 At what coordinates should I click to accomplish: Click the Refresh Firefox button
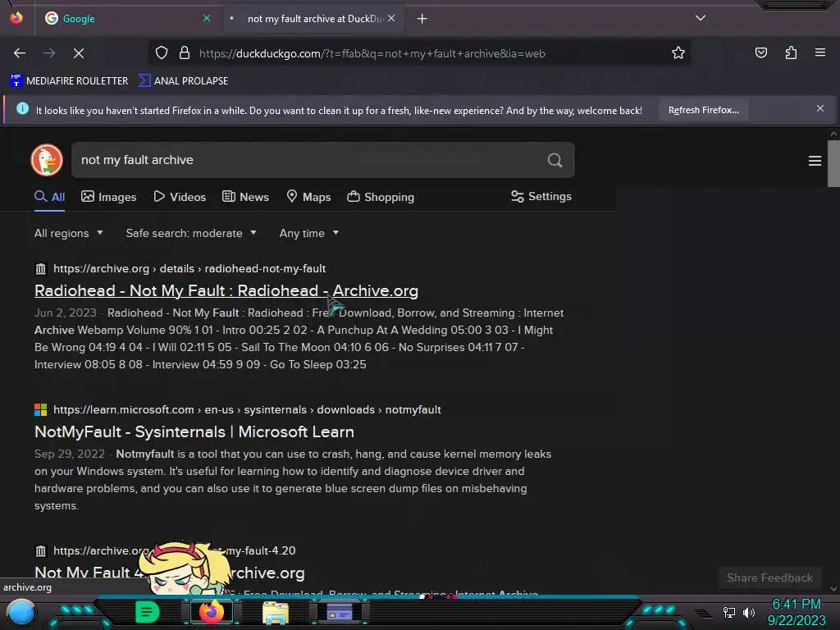(x=703, y=110)
